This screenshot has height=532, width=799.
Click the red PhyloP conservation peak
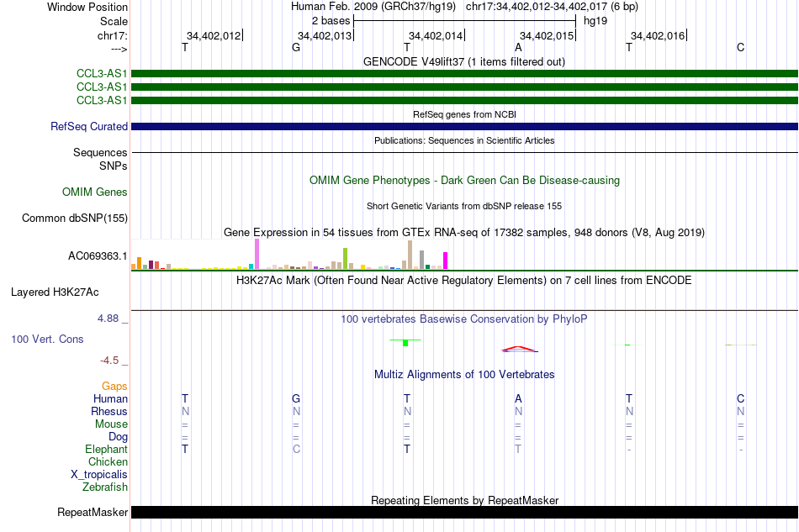click(x=519, y=349)
